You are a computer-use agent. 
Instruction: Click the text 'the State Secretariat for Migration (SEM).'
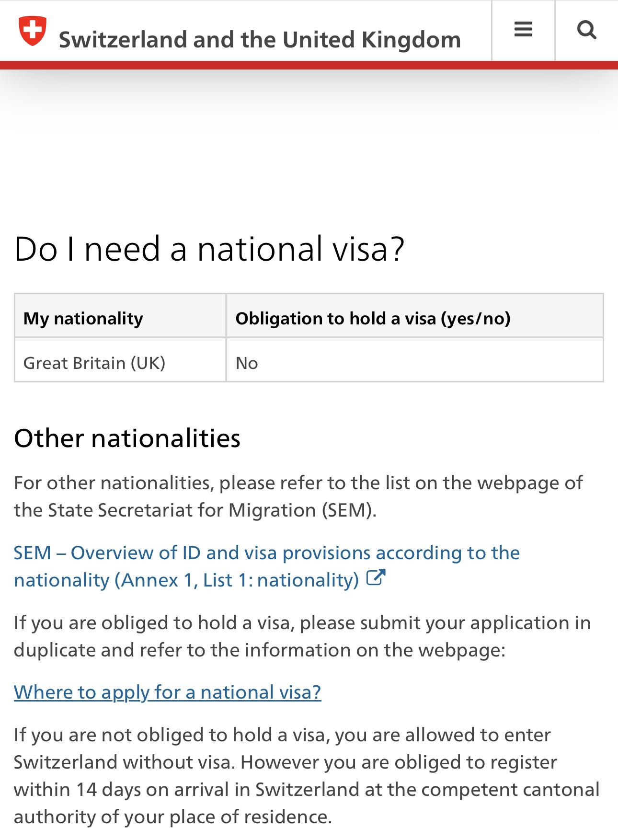tap(195, 510)
